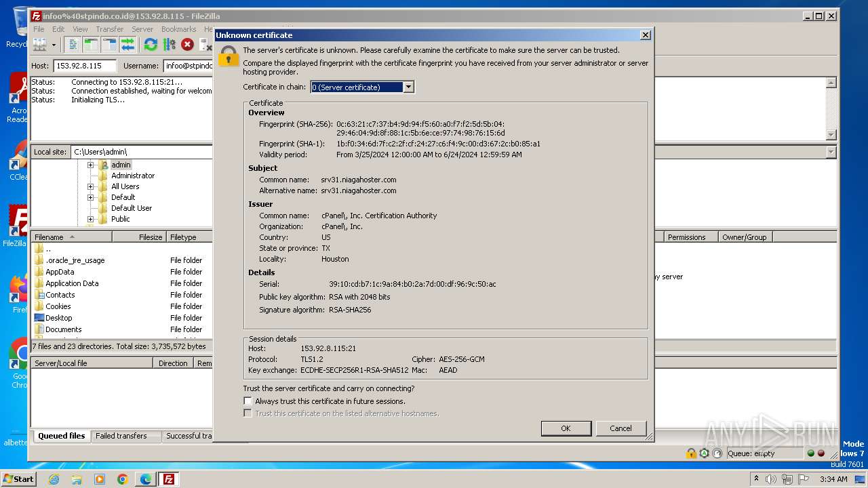Toggle message log display icon
The height and width of the screenshot is (488, 868).
click(x=73, y=45)
